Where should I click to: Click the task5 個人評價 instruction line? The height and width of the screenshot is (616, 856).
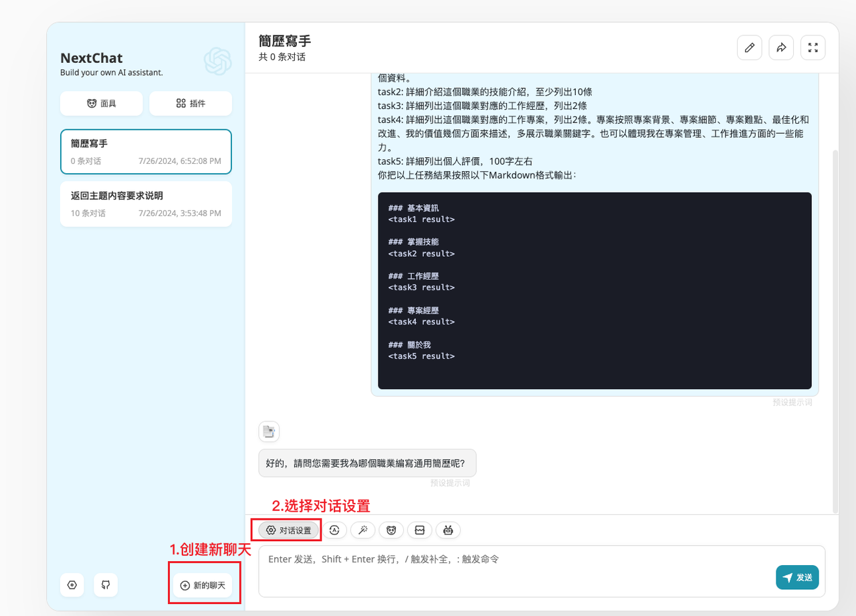tap(455, 161)
